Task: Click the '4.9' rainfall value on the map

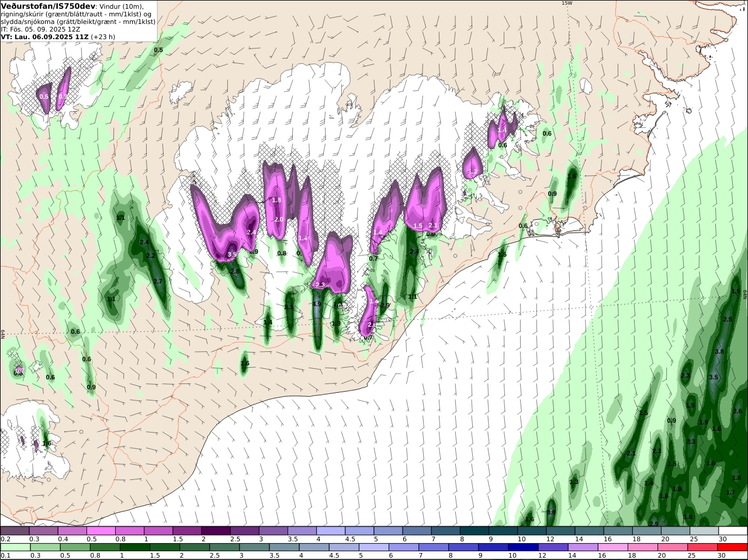Action: (317, 305)
